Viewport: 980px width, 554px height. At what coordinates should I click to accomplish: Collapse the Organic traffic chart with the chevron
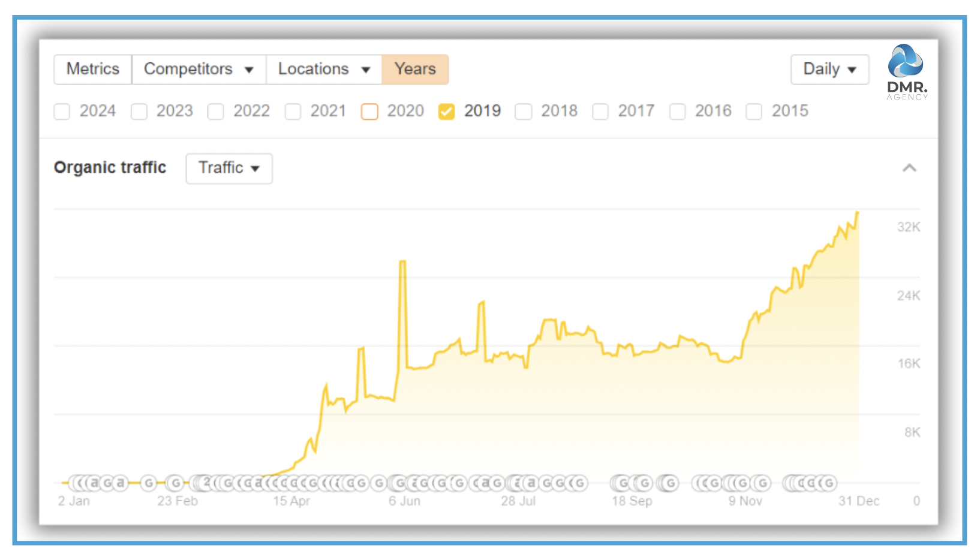pyautogui.click(x=909, y=168)
